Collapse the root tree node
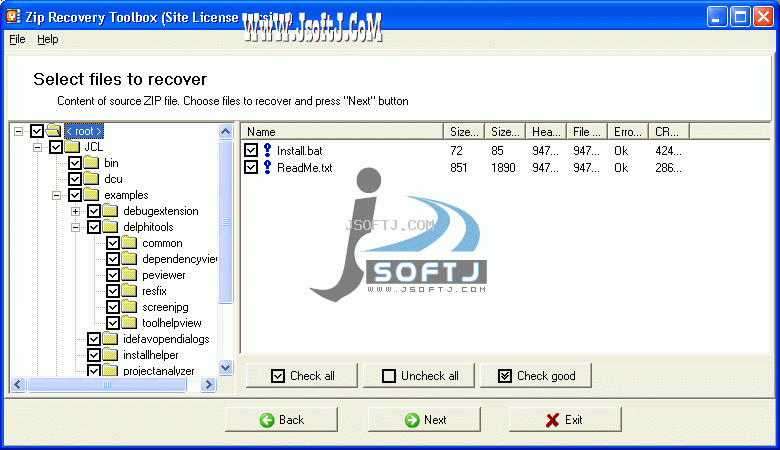780x450 pixels. point(18,131)
